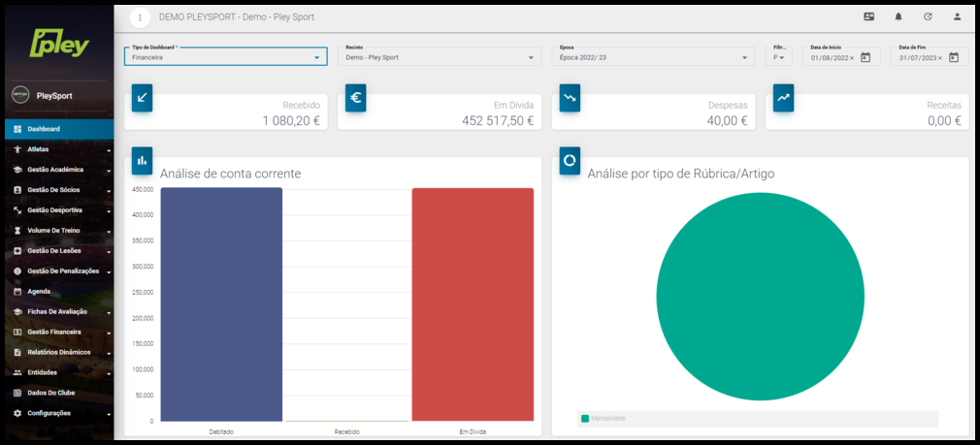The height and width of the screenshot is (445, 980).
Task: Toggle the Mensalidade legend swatch
Action: click(585, 419)
